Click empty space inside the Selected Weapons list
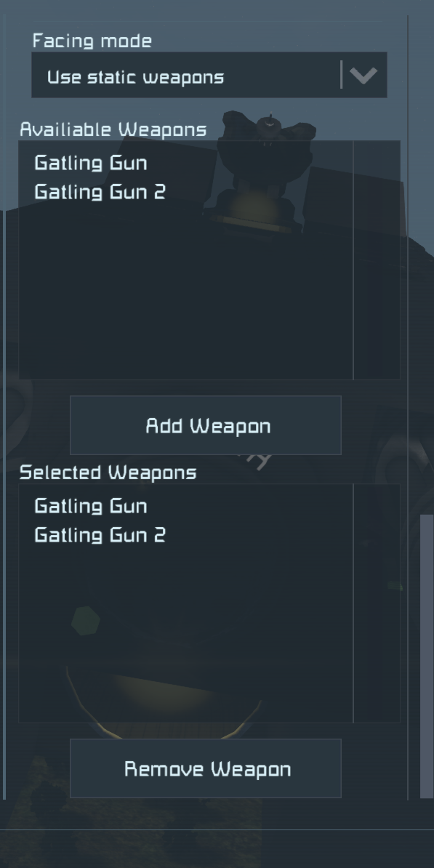The image size is (434, 868). pos(186,637)
